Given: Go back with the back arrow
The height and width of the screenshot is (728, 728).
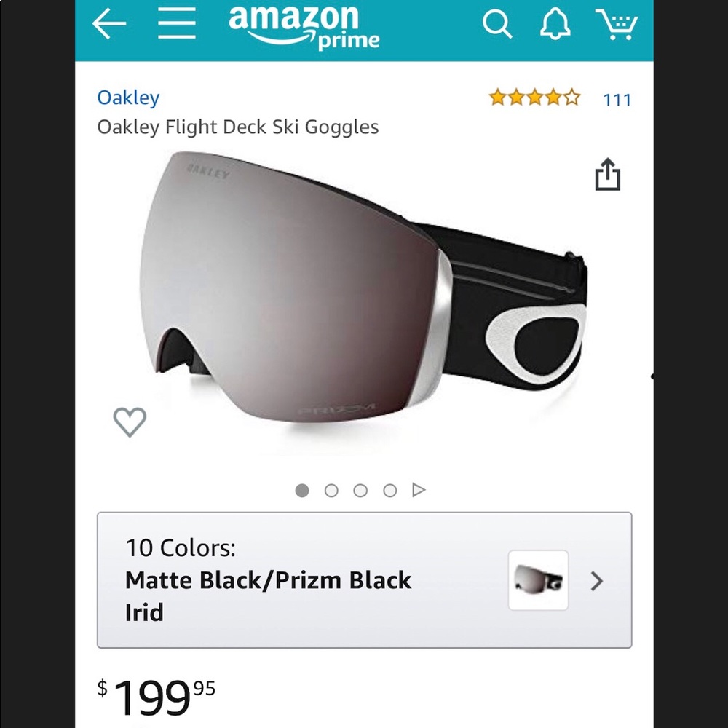Looking at the screenshot, I should (x=109, y=24).
